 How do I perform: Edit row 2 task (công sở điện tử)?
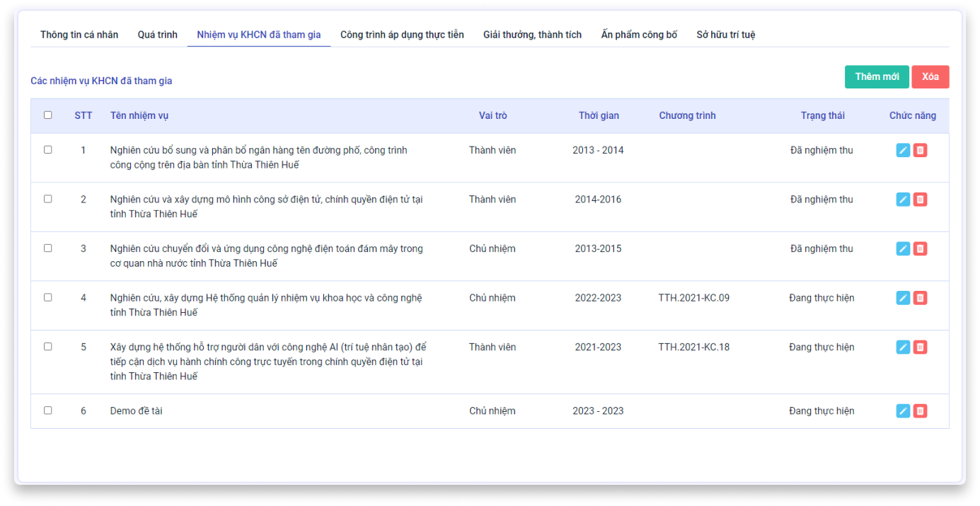[903, 200]
